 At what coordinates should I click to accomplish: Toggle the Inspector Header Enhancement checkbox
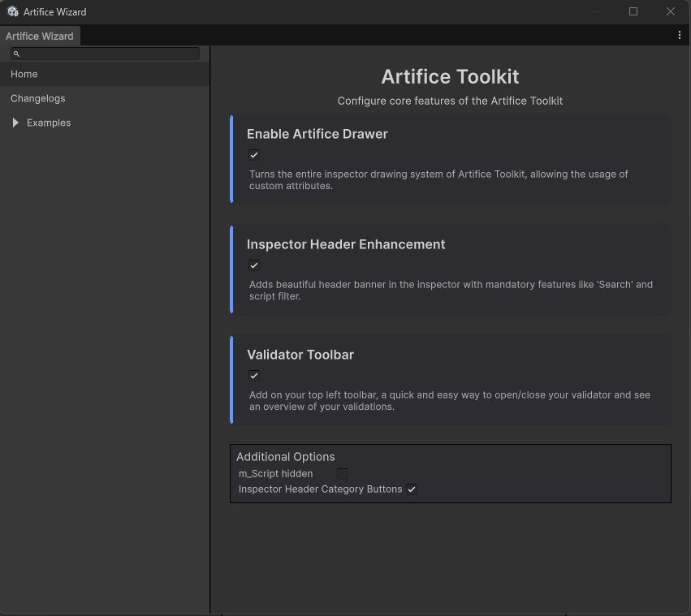(254, 265)
